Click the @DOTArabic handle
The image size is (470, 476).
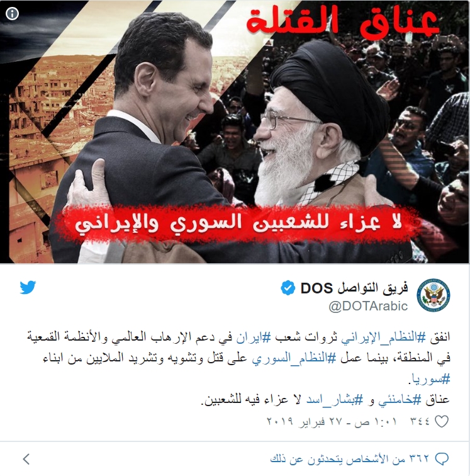pos(368,306)
